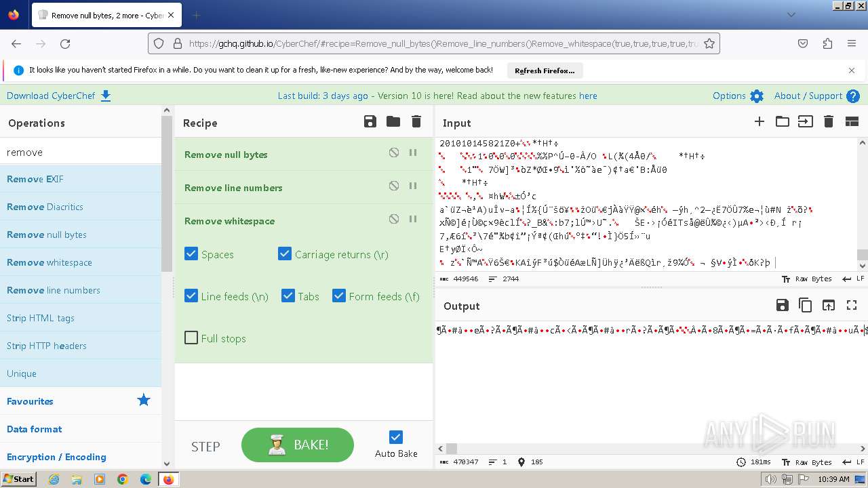This screenshot has width=868, height=488.
Task: Set breakpoint on Remove whitespace
Action: (x=412, y=220)
